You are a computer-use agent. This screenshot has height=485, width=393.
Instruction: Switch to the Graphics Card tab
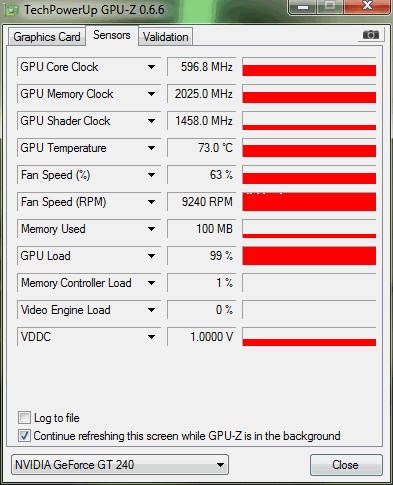47,37
